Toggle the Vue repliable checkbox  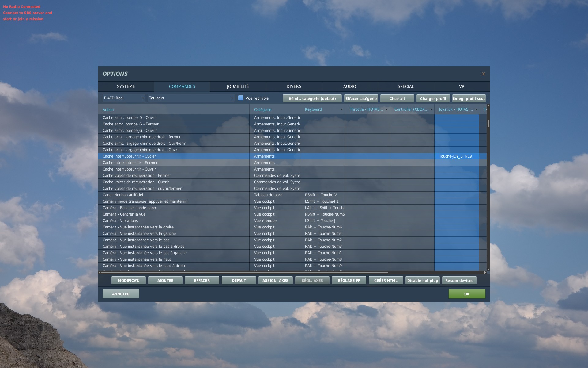coord(241,98)
